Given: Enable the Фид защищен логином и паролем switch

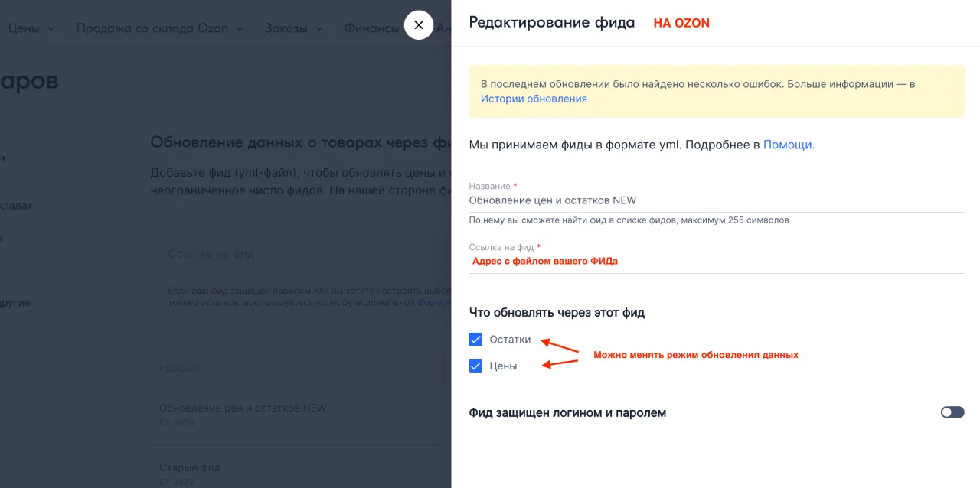Looking at the screenshot, I should [952, 412].
